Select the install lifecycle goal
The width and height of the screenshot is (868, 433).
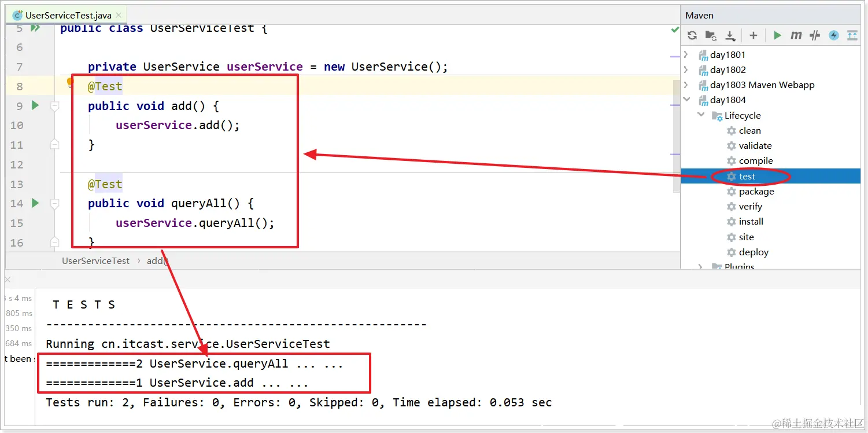pos(751,222)
